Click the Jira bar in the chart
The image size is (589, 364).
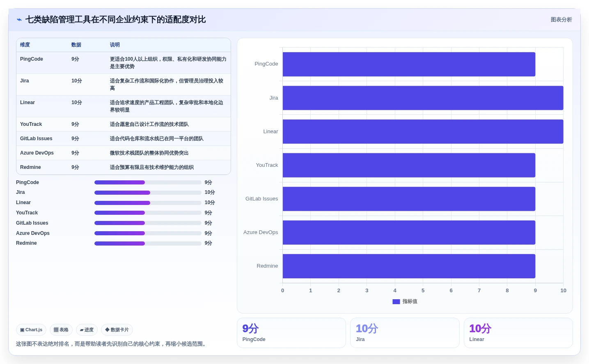(x=423, y=98)
